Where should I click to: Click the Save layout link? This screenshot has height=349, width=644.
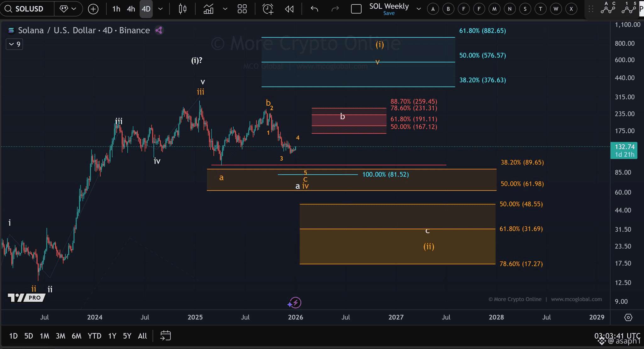pos(389,13)
